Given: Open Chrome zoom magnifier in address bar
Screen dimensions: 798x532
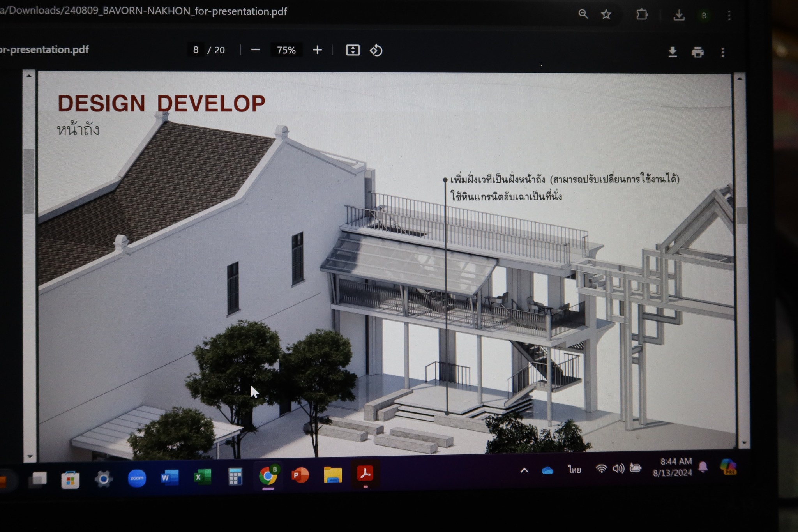Looking at the screenshot, I should point(583,14).
